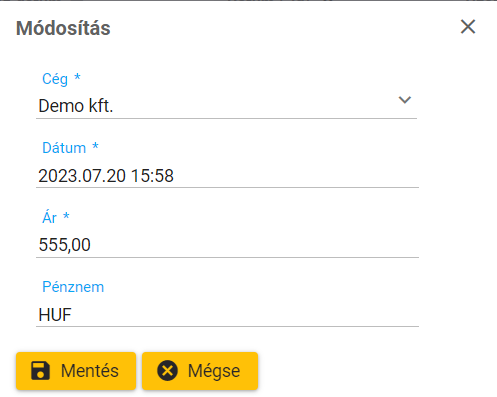Cancel editing with the Mégse button

tap(200, 371)
